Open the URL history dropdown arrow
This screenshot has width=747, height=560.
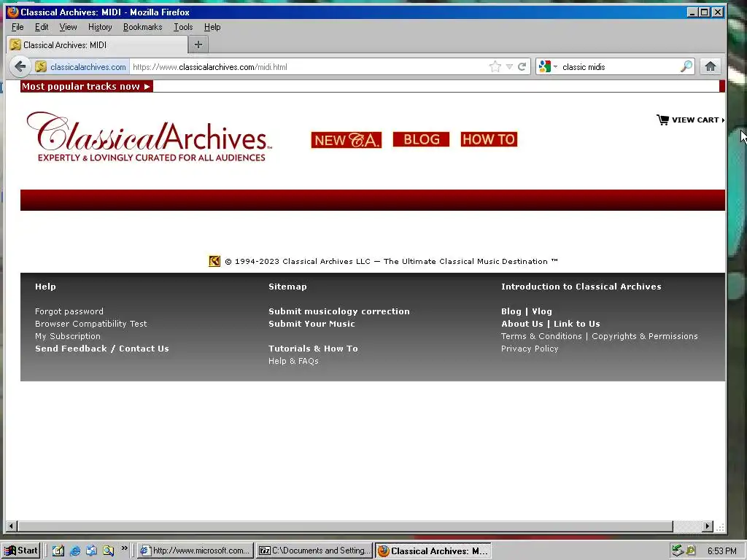point(509,66)
